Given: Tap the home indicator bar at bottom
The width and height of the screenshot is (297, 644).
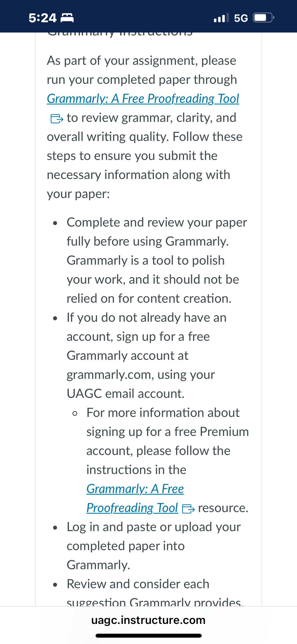Looking at the screenshot, I should pos(149,636).
